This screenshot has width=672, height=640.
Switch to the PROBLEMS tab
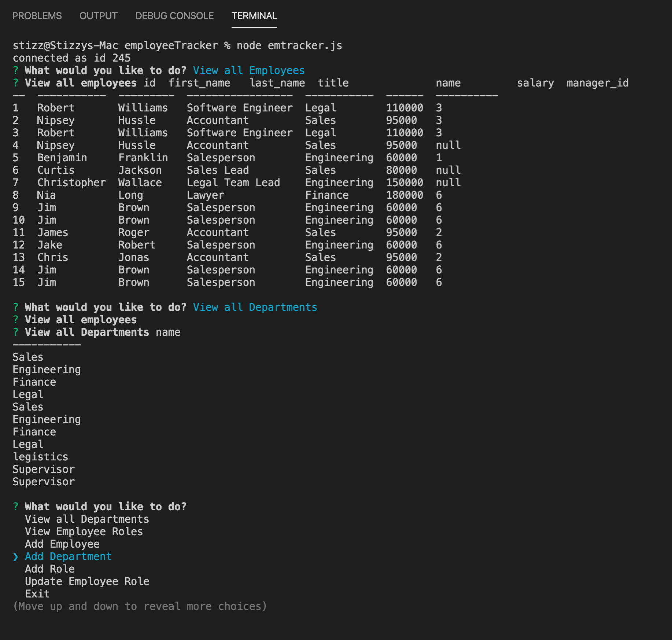(37, 16)
